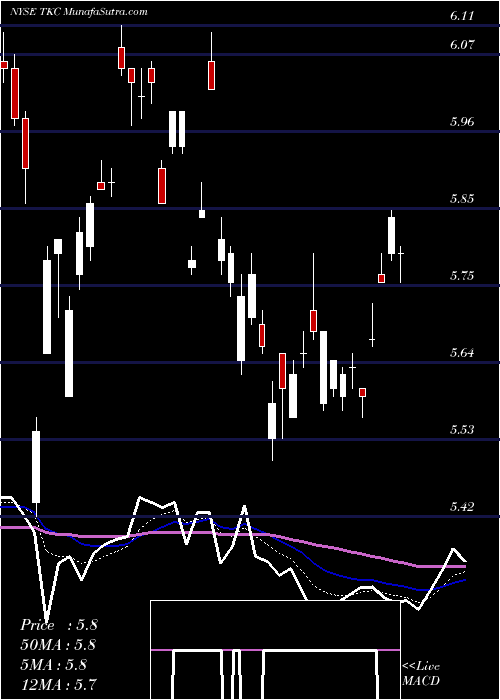
Task: Select the 6.11 price level label
Action: [462, 16]
